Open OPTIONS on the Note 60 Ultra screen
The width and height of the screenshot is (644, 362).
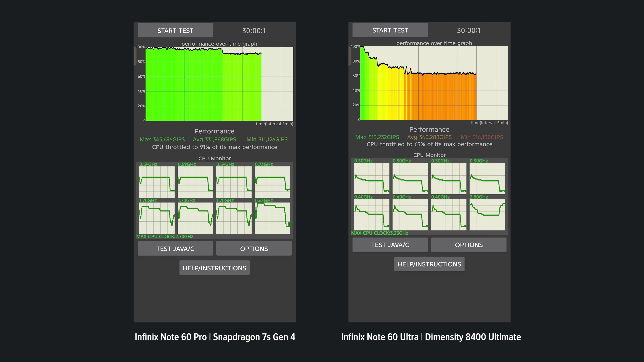click(x=469, y=245)
